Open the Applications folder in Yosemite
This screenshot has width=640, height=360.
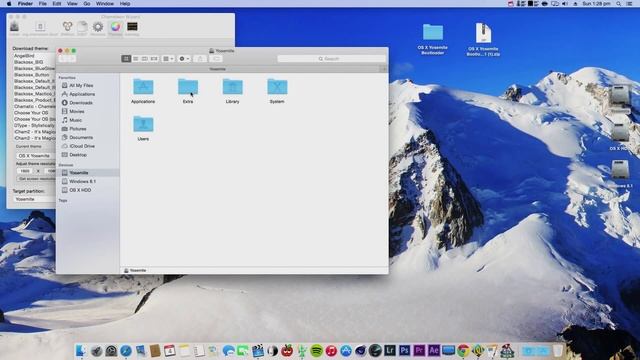pos(143,91)
